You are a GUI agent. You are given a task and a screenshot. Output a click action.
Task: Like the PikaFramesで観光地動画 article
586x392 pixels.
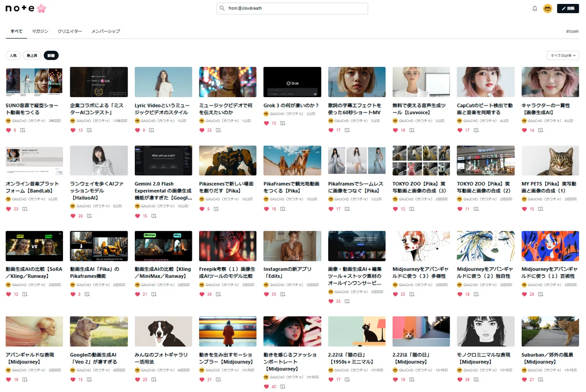[x=266, y=209]
